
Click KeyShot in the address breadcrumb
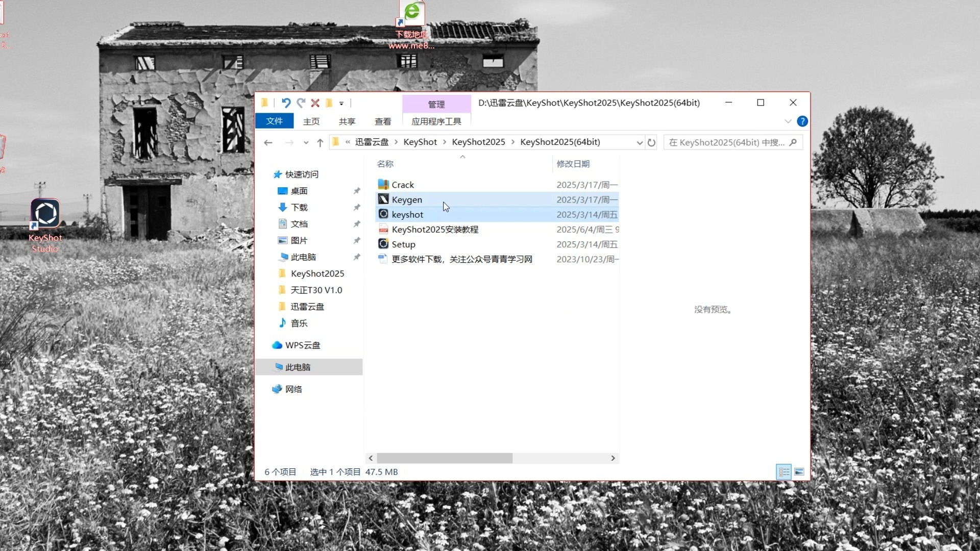(x=420, y=142)
